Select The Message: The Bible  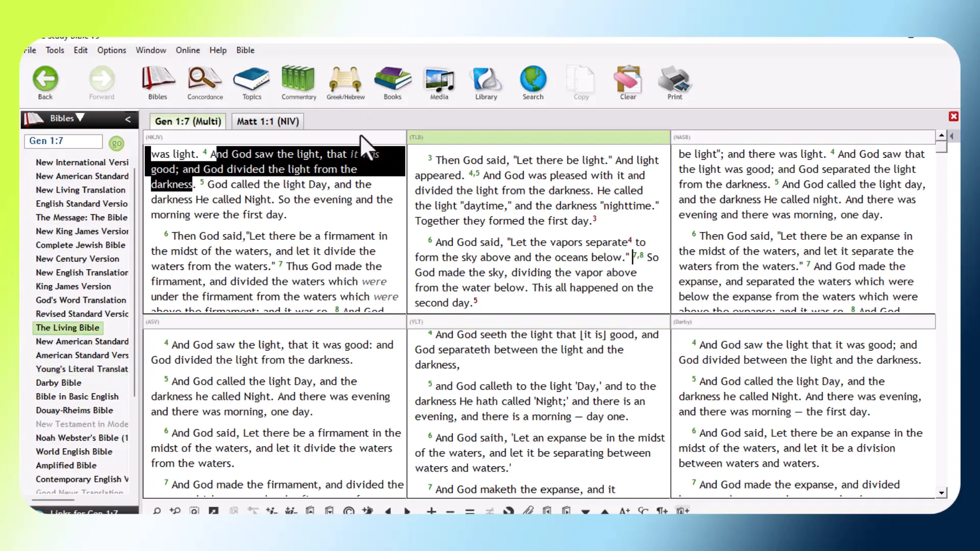pyautogui.click(x=82, y=217)
